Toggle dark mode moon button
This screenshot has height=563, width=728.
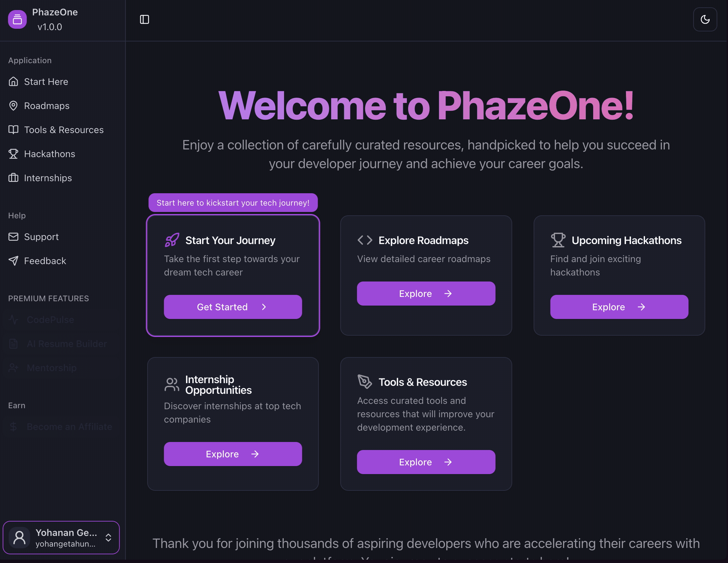pyautogui.click(x=705, y=19)
